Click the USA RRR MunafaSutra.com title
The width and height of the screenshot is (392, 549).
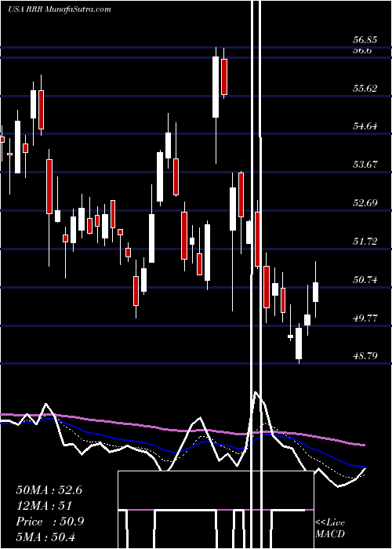point(59,9)
